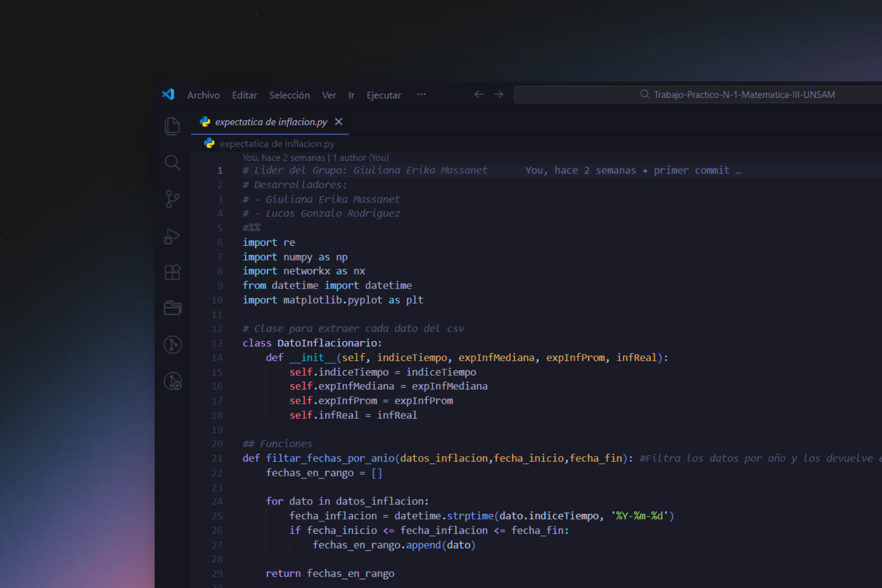Screen dimensions: 882x588
Task: Click the navigate back arrow
Action: point(479,94)
